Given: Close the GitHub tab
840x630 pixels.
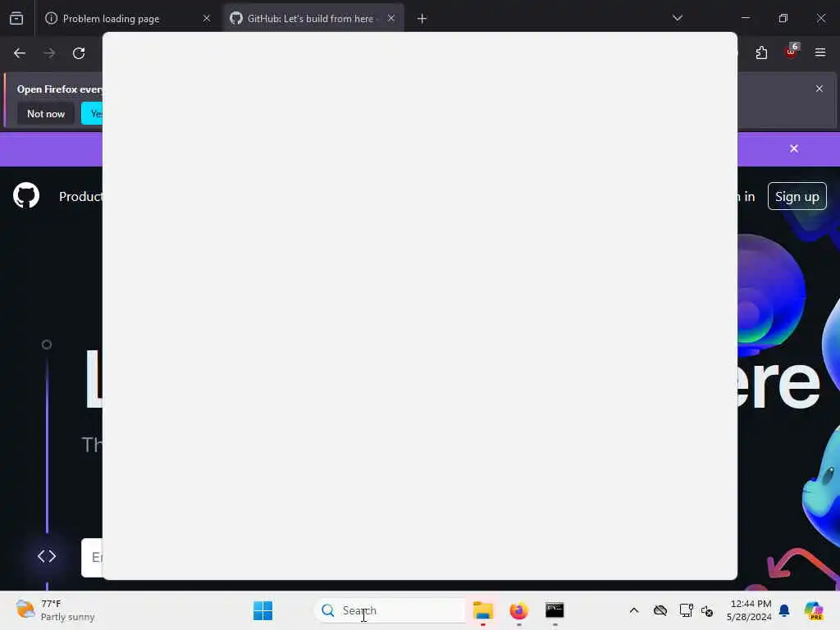Looking at the screenshot, I should pyautogui.click(x=391, y=19).
